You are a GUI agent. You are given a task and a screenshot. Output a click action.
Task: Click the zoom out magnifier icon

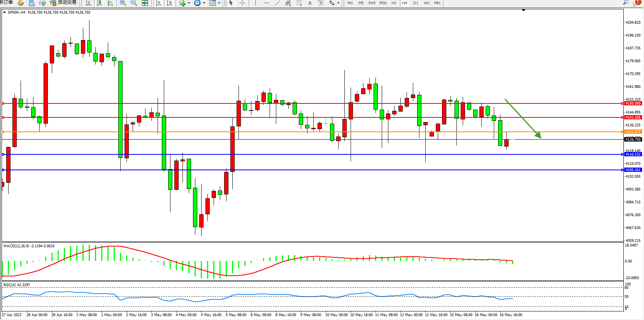[x=134, y=3]
